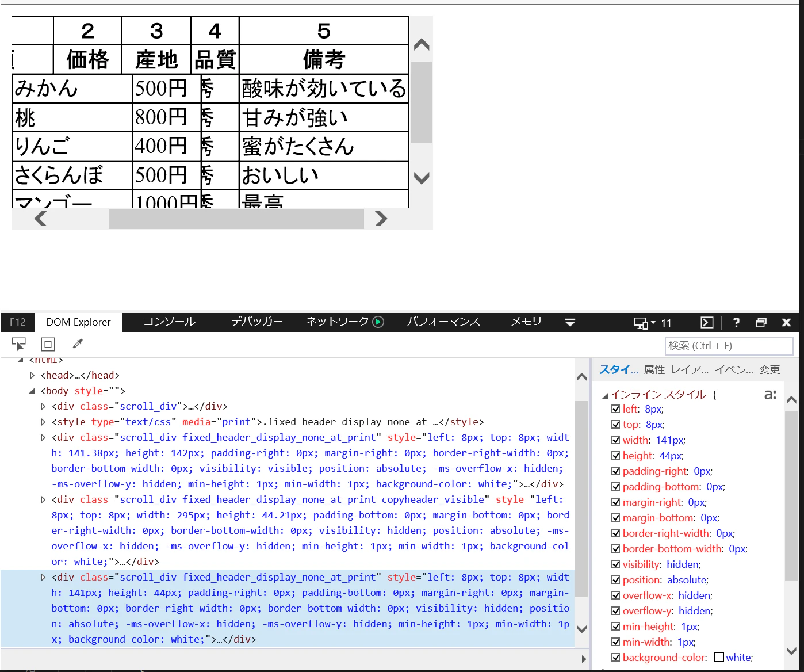Image resolution: width=804 pixels, height=672 pixels.
Task: Click the 産地 column header
Action: [156, 60]
